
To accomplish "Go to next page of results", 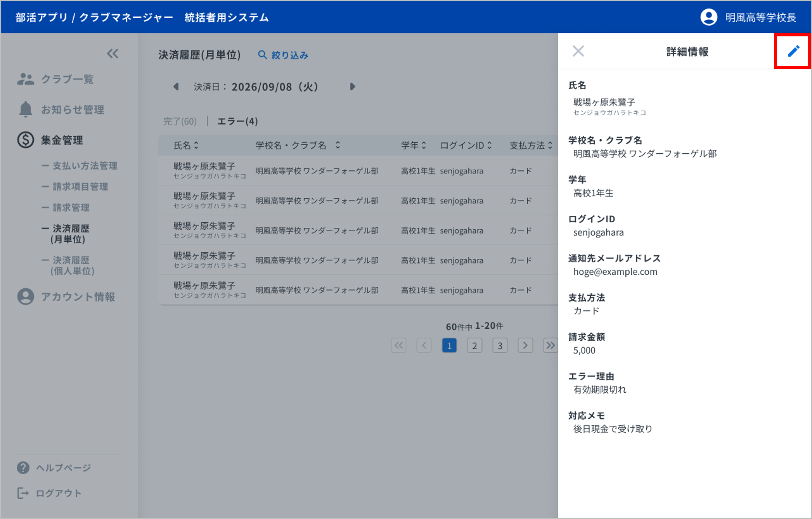I will 525,345.
